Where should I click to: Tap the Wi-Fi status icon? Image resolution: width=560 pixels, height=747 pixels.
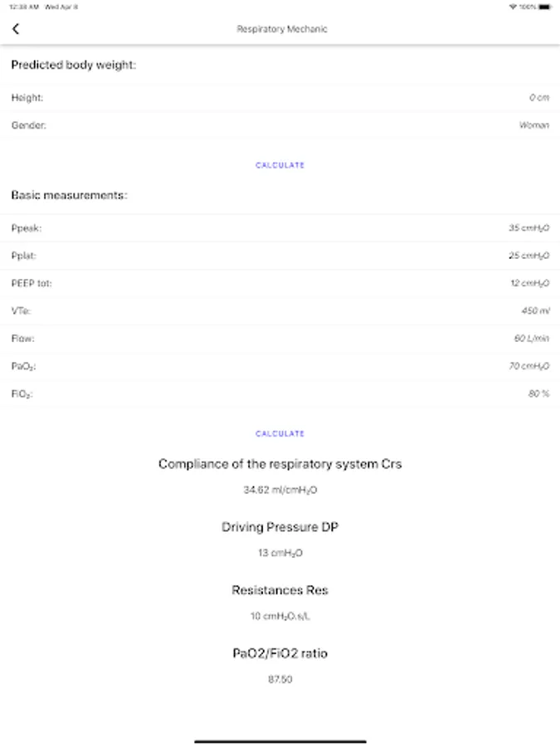click(x=514, y=7)
